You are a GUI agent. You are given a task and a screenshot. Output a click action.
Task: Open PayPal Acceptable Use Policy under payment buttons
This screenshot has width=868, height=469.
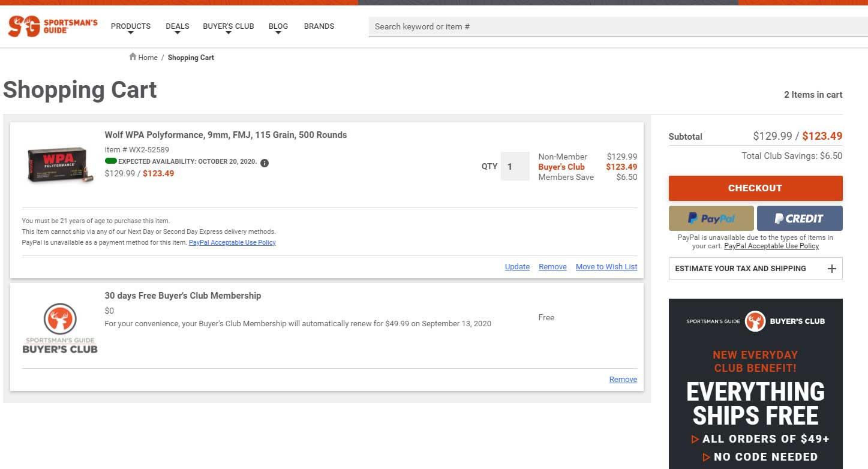[771, 246]
